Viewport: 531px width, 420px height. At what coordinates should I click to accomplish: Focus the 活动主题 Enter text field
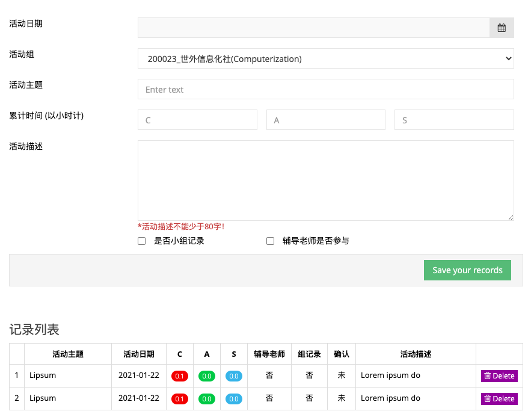tap(325, 90)
